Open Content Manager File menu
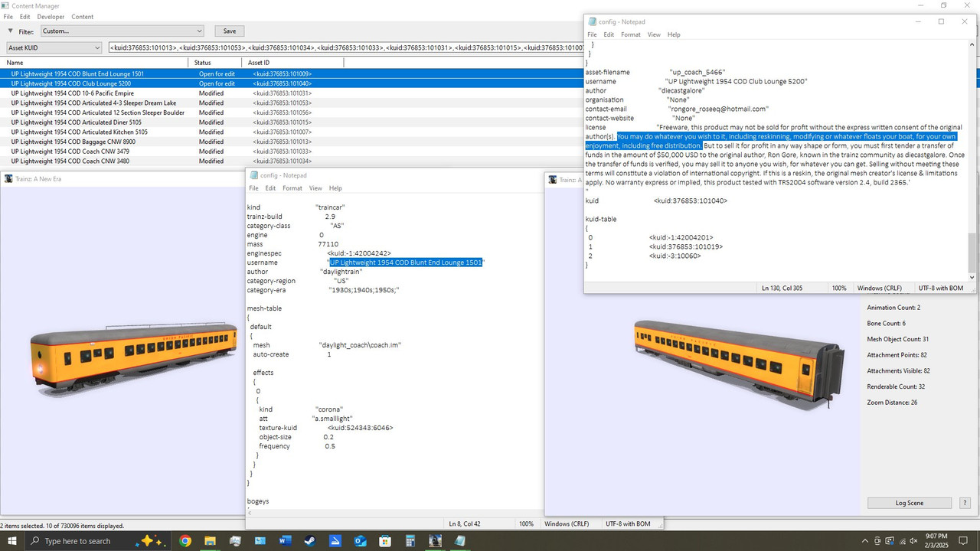The image size is (980, 551). coord(8,17)
